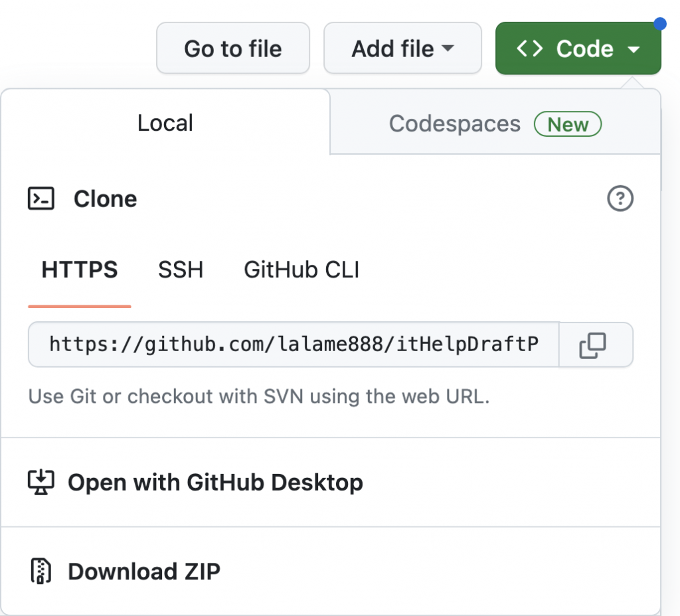Select the GitHub CLI clone method
680x616 pixels.
pos(301,270)
